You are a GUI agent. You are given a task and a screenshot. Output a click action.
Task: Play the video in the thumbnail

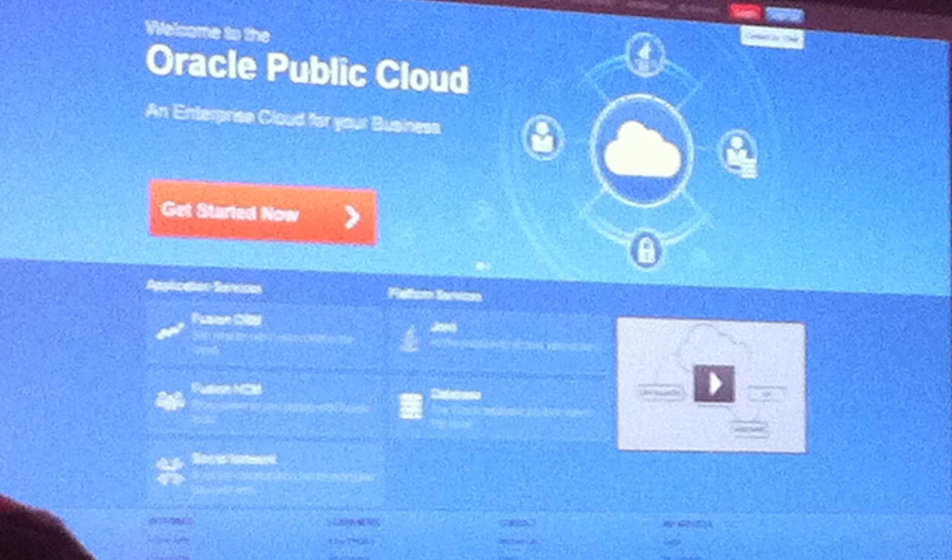714,384
